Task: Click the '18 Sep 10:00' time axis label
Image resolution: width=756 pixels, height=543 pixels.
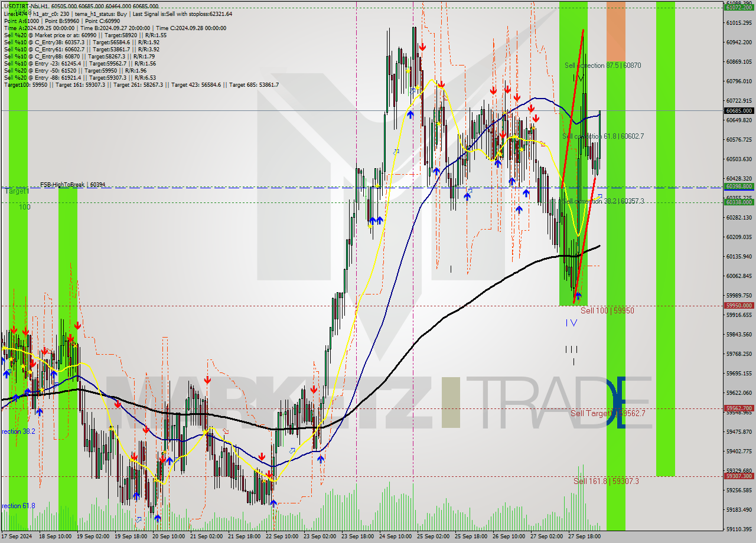Action: tap(54, 537)
